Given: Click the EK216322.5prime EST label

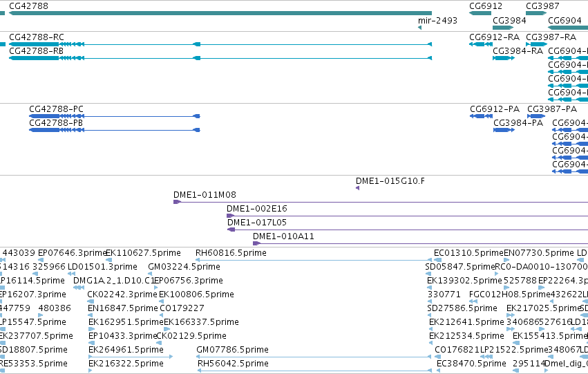Looking at the screenshot, I should [x=126, y=364].
